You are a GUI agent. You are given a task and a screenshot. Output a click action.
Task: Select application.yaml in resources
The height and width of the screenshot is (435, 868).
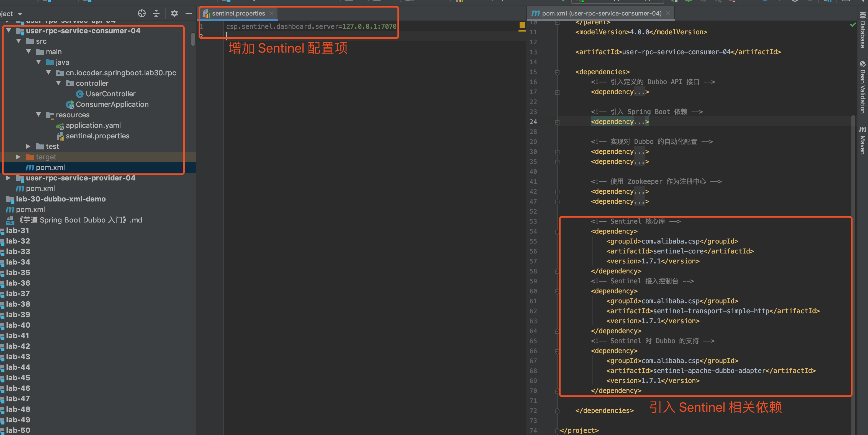click(93, 126)
